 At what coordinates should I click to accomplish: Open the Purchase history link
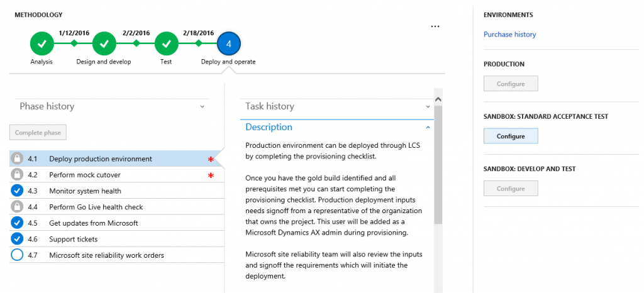[x=509, y=35]
